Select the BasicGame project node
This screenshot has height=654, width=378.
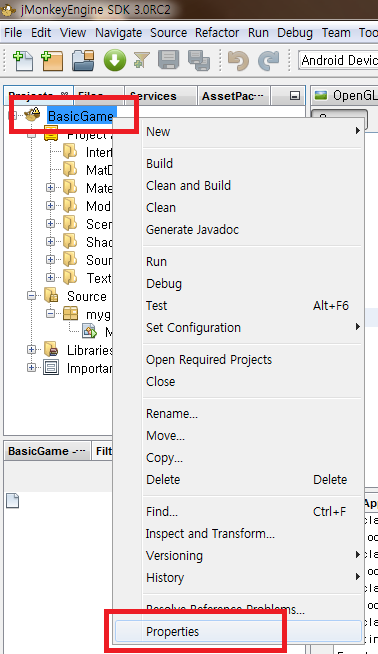point(81,116)
